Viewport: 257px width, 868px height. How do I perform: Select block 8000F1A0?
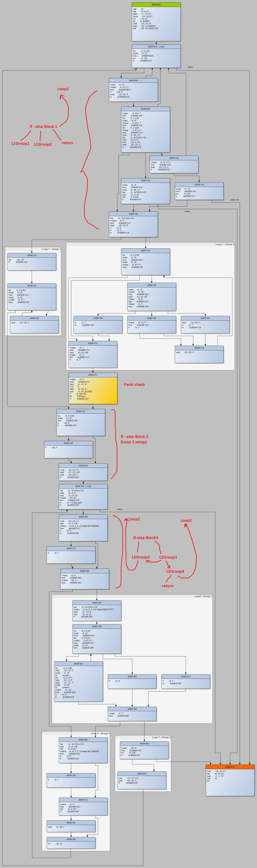pos(98,325)
